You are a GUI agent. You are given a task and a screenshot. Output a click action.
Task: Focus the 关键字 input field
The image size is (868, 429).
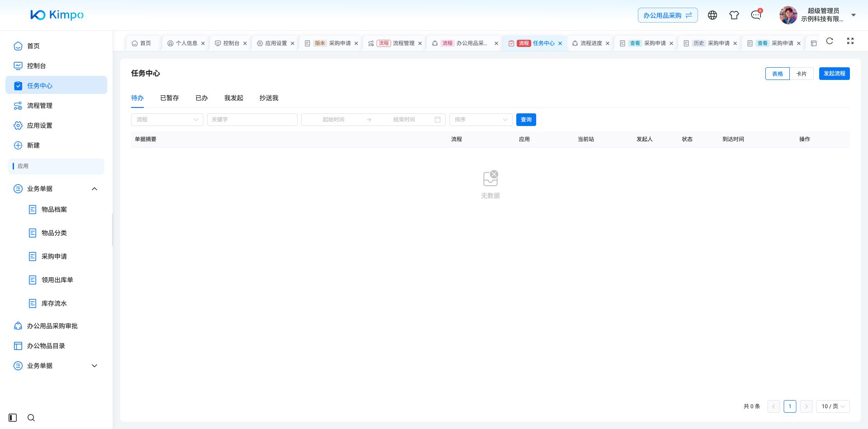point(252,120)
